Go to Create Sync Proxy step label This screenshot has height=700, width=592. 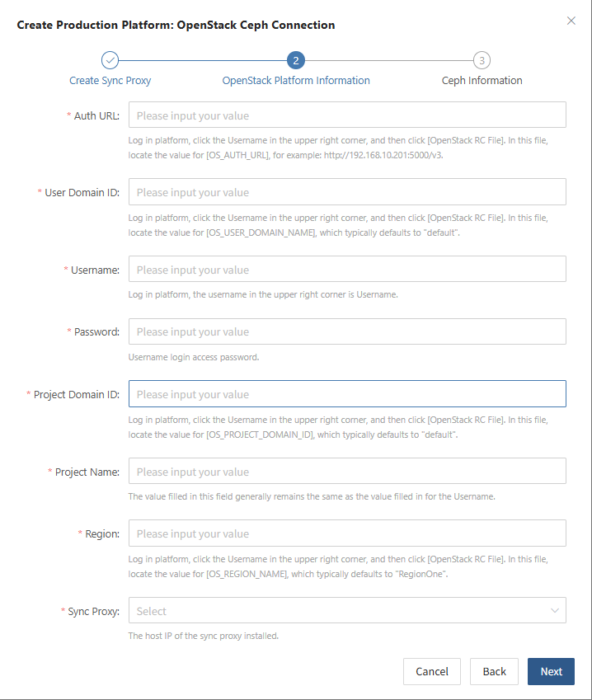(x=110, y=80)
